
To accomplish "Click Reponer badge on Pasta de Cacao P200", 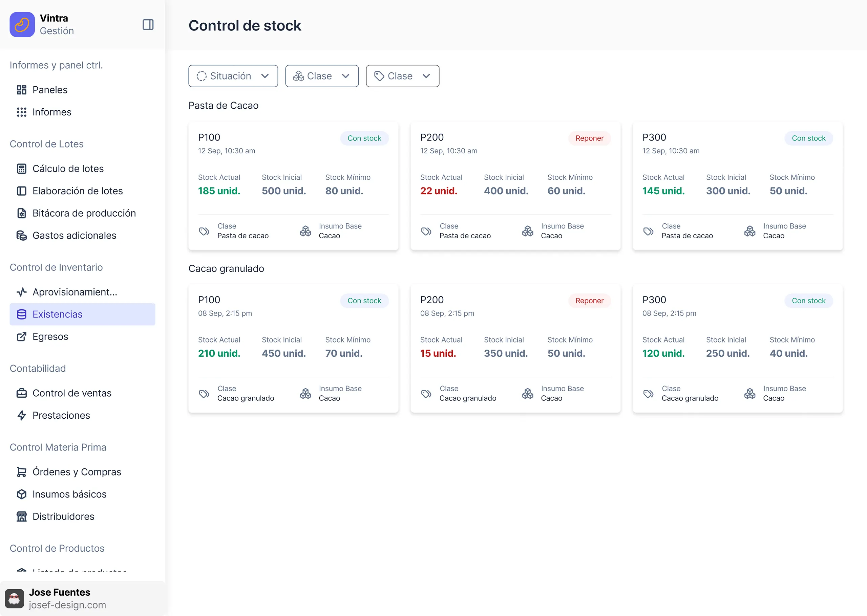I will point(589,138).
